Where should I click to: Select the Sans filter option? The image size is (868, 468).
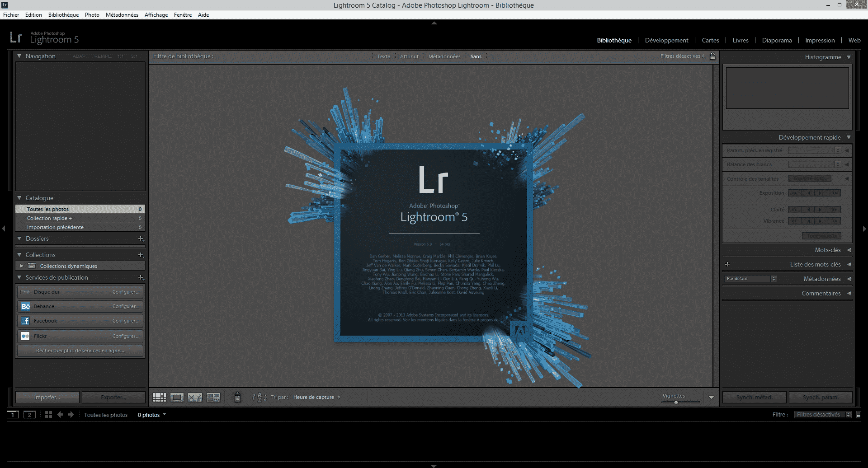[x=476, y=56]
